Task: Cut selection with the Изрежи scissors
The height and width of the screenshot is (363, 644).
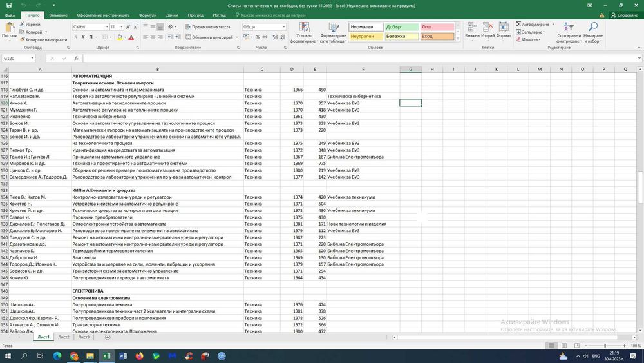Action: [30, 25]
